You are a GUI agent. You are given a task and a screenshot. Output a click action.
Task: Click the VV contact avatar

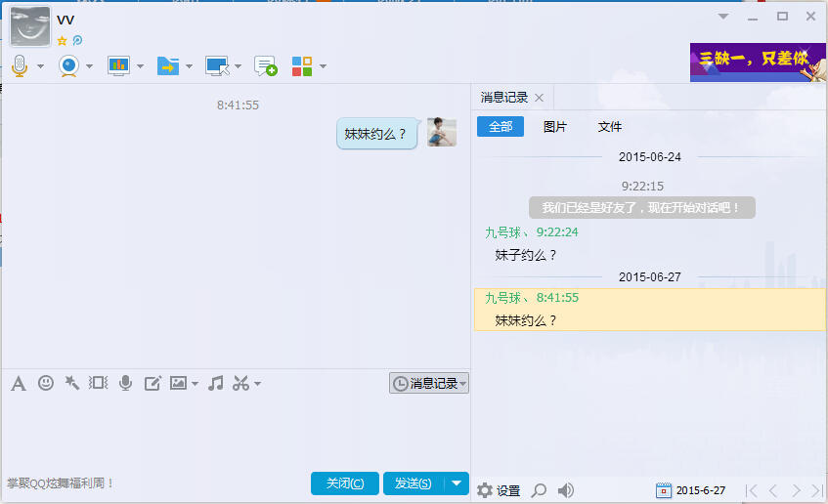point(30,26)
